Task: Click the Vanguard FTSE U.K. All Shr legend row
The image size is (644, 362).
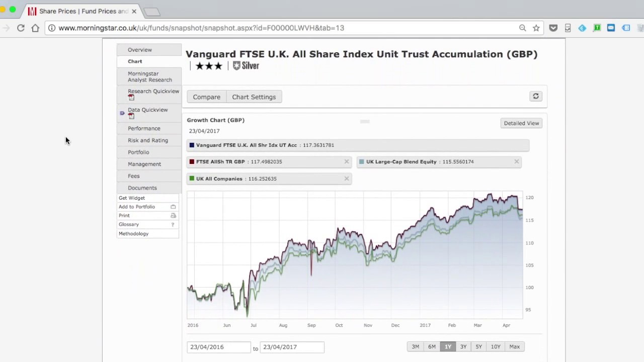Action: coord(358,145)
